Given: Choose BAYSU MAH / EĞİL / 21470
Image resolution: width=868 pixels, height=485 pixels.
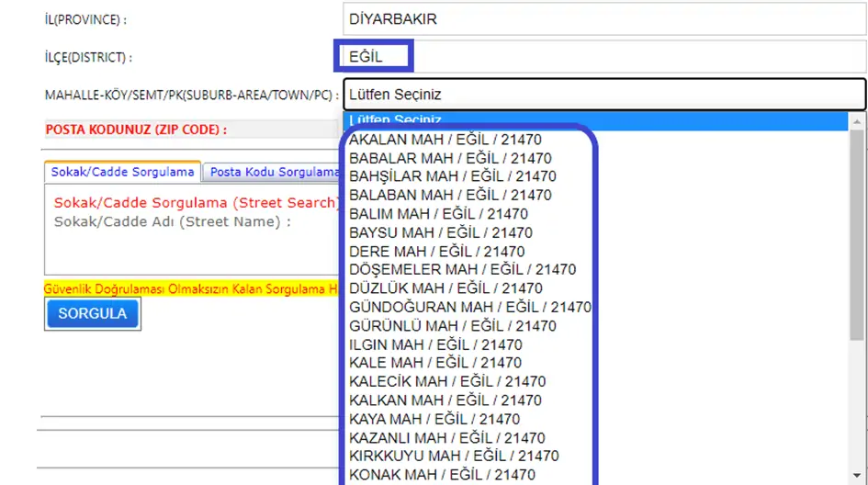Looking at the screenshot, I should coord(440,232).
